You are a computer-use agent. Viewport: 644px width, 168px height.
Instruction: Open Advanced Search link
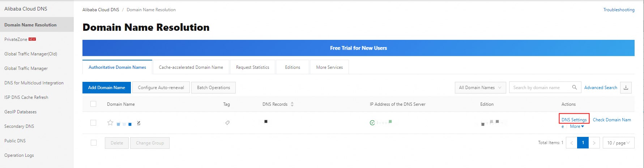601,88
